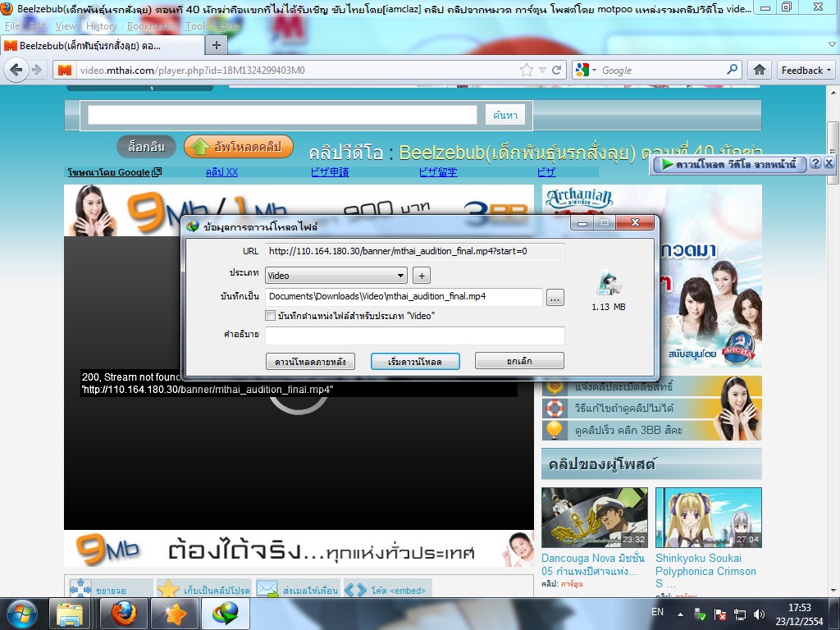
Task: Click the email to friend envelope icon
Action: (267, 588)
